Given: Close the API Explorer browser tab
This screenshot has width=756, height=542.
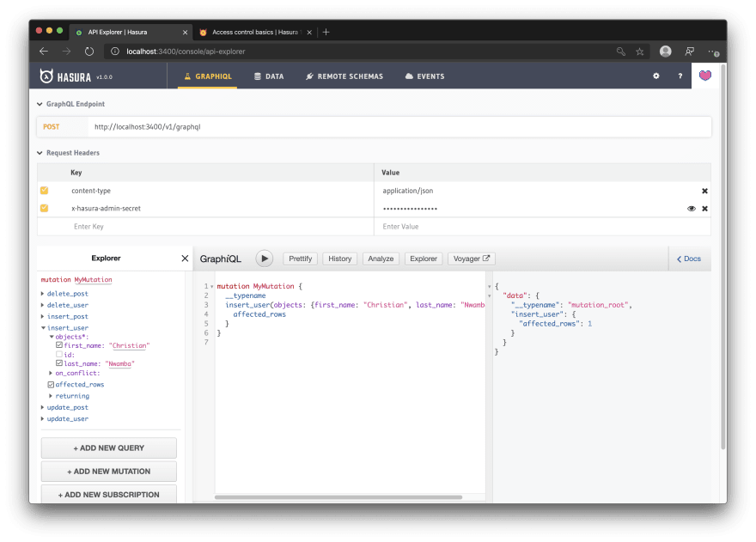Looking at the screenshot, I should coord(186,33).
